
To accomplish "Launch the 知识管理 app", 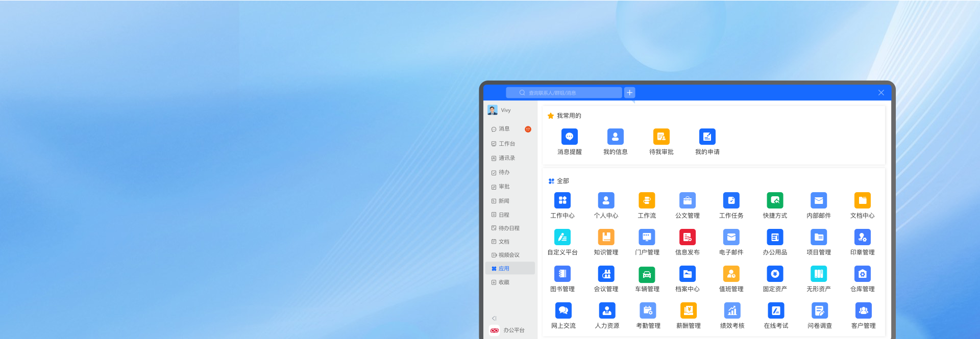I will coord(606,238).
